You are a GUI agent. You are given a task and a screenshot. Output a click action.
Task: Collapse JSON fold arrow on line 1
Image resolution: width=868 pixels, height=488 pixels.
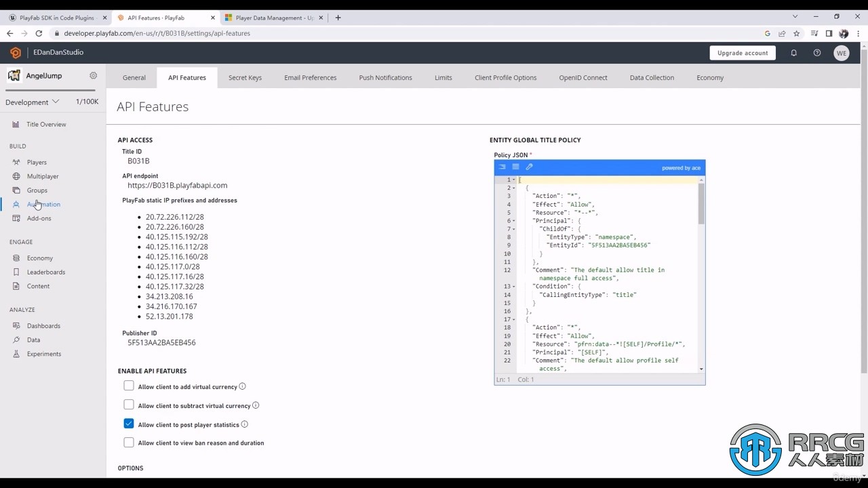514,180
